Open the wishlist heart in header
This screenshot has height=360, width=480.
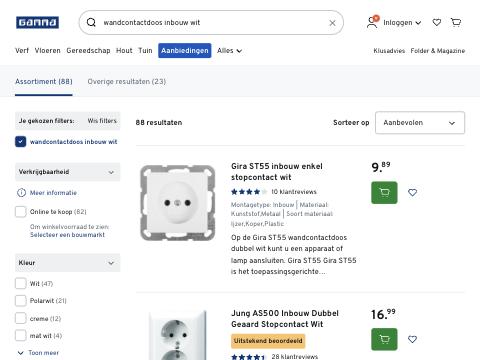[437, 22]
